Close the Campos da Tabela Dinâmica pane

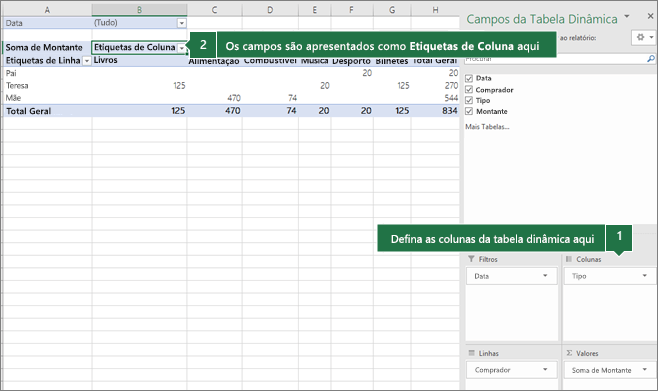(x=650, y=16)
